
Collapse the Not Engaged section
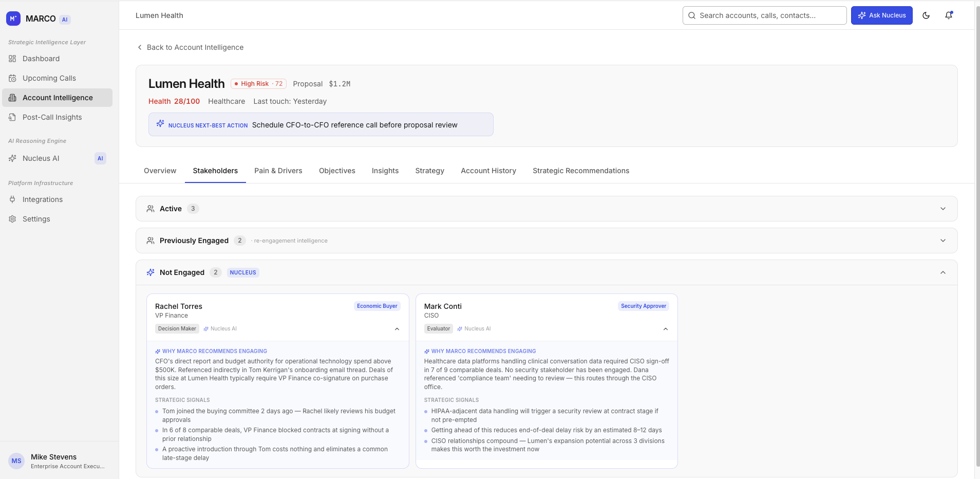click(x=546, y=272)
